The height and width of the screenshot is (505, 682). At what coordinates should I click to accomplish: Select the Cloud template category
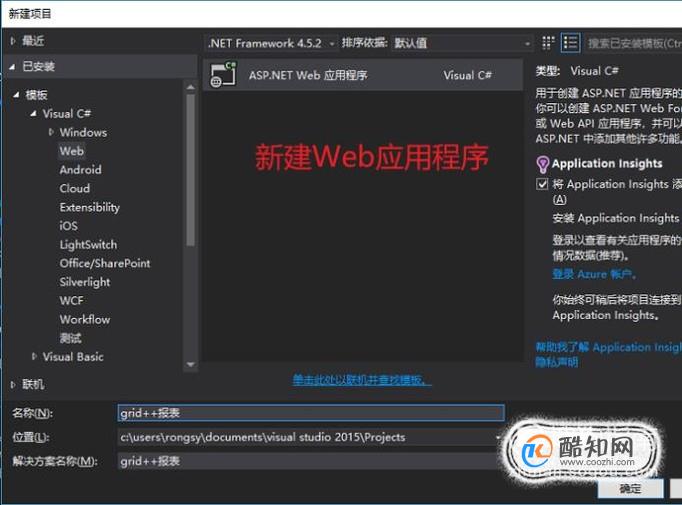[75, 188]
